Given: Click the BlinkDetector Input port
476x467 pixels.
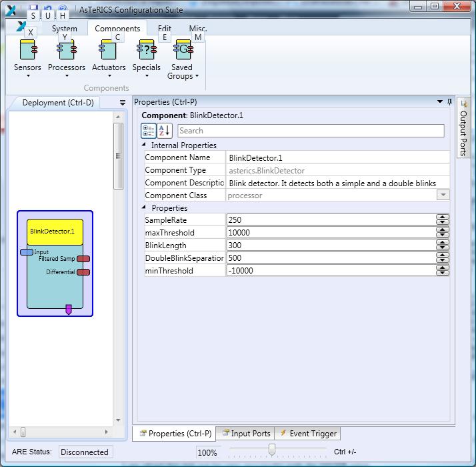Looking at the screenshot, I should [27, 252].
